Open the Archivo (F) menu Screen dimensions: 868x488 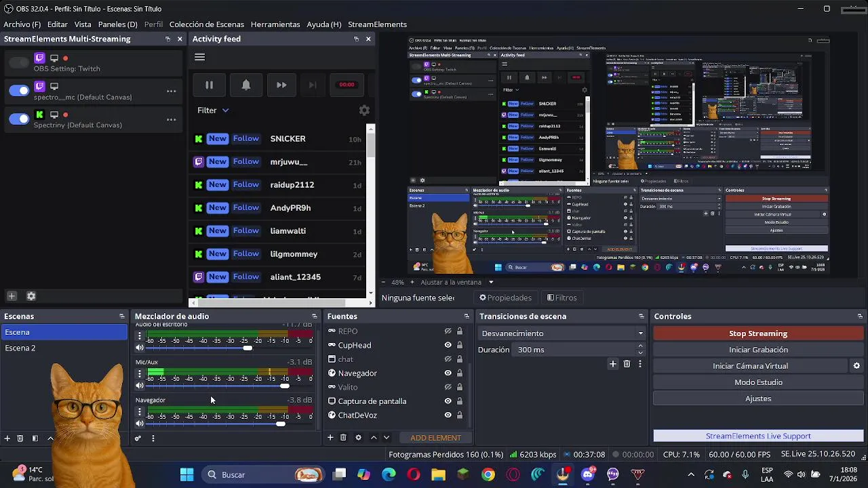[22, 24]
